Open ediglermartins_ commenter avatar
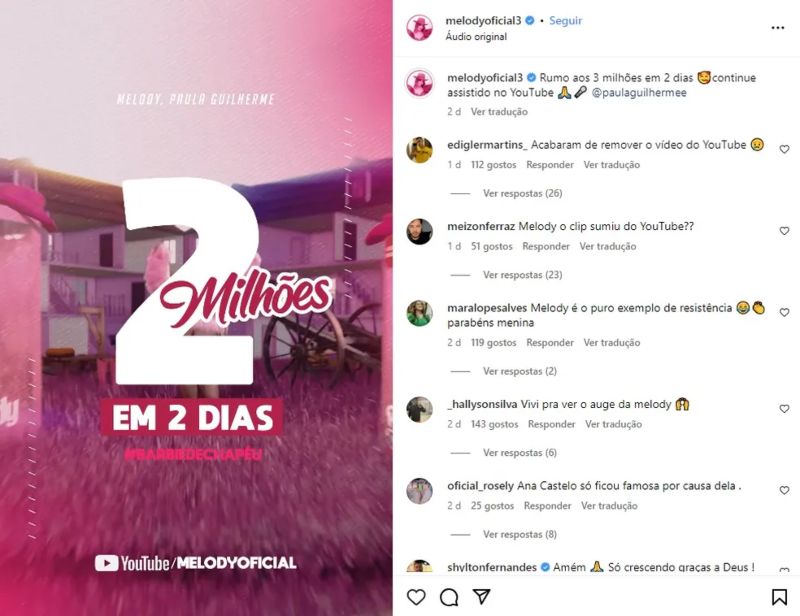This screenshot has height=616, width=800. point(419,150)
